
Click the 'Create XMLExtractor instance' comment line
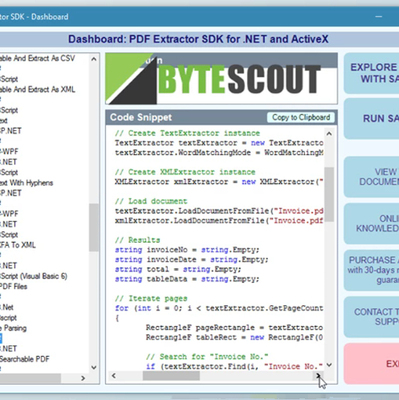coord(185,172)
